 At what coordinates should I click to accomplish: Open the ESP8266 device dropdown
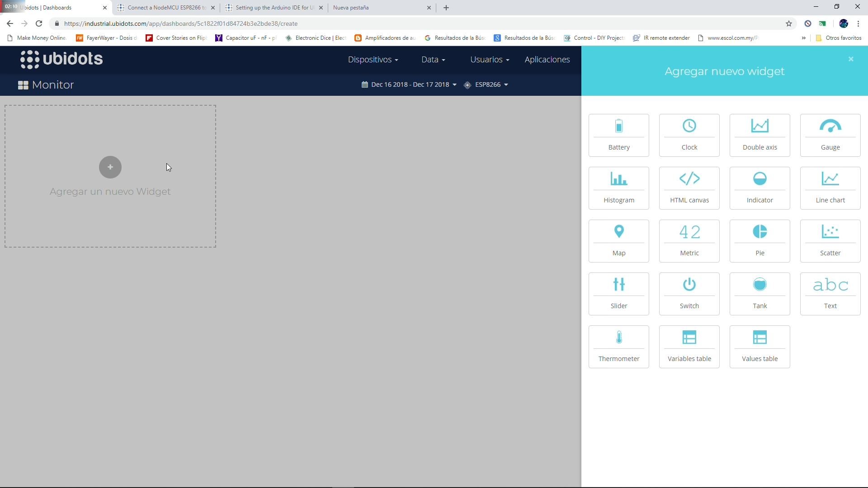click(x=486, y=84)
